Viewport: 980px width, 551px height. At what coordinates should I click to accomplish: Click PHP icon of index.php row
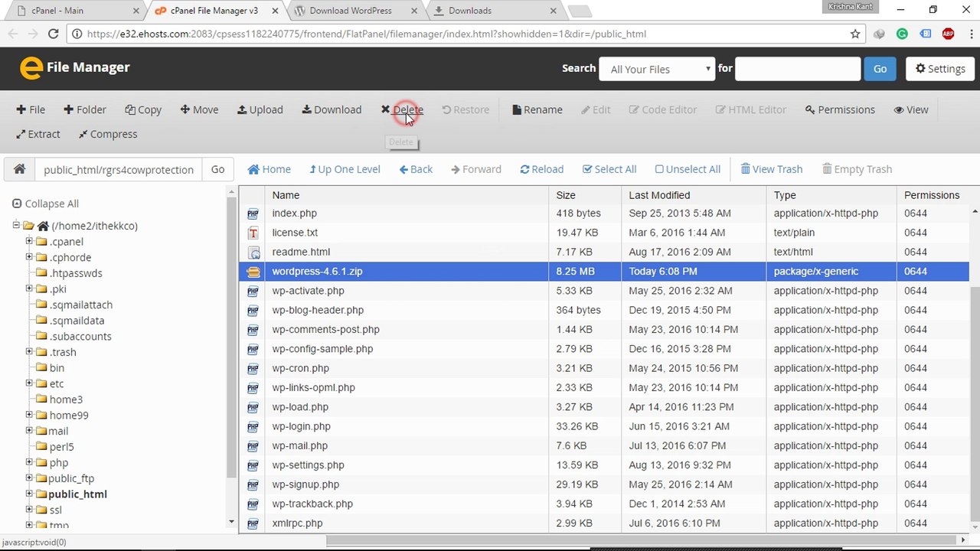(253, 214)
